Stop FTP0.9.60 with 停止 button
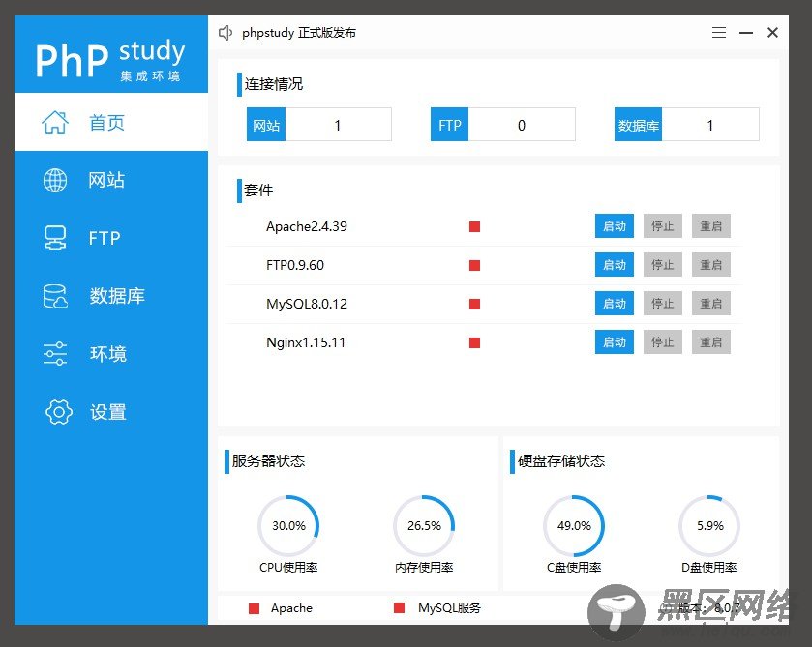 [663, 264]
